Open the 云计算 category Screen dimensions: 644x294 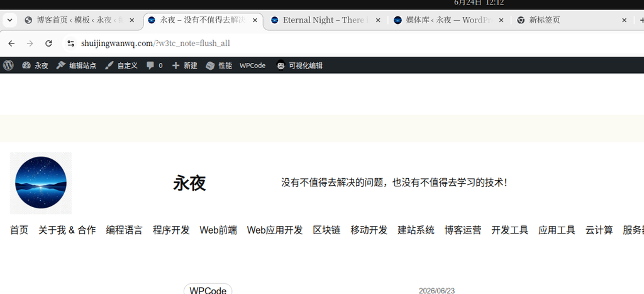[599, 230]
